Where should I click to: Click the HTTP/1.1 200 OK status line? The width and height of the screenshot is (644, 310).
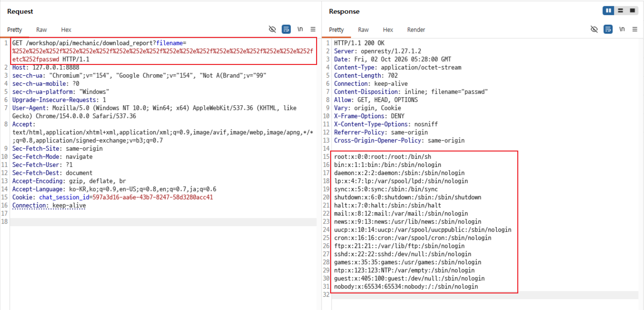pyautogui.click(x=359, y=43)
